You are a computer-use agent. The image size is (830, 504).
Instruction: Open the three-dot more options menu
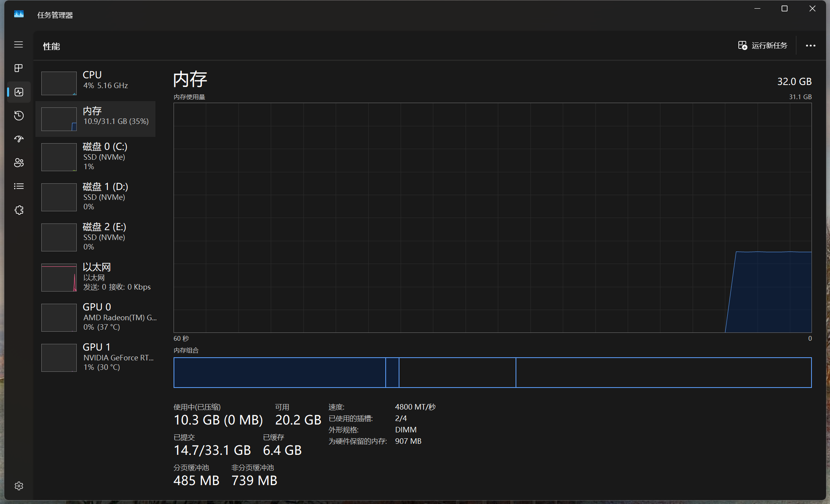coord(810,46)
